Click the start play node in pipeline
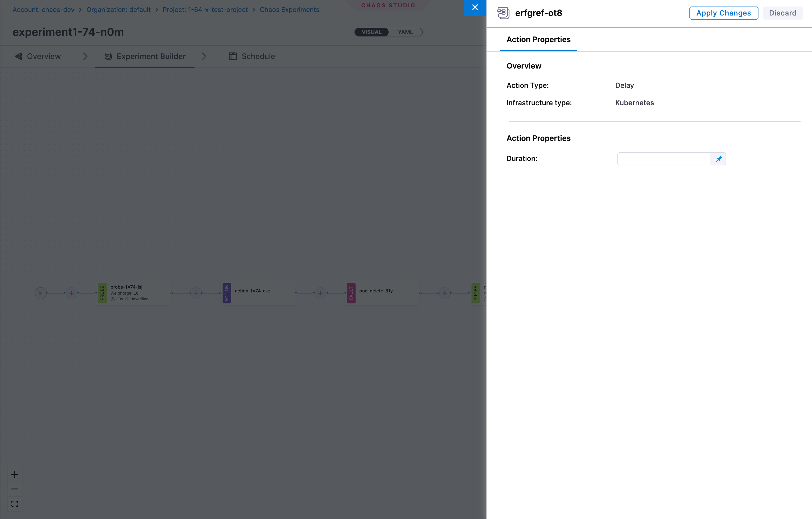Image resolution: width=812 pixels, height=519 pixels. pyautogui.click(x=40, y=293)
